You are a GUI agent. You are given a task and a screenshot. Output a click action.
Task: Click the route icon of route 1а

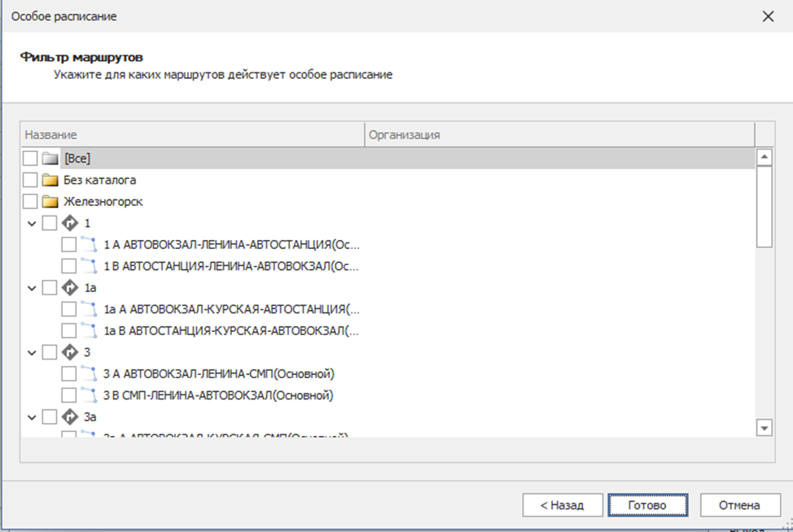tap(69, 287)
